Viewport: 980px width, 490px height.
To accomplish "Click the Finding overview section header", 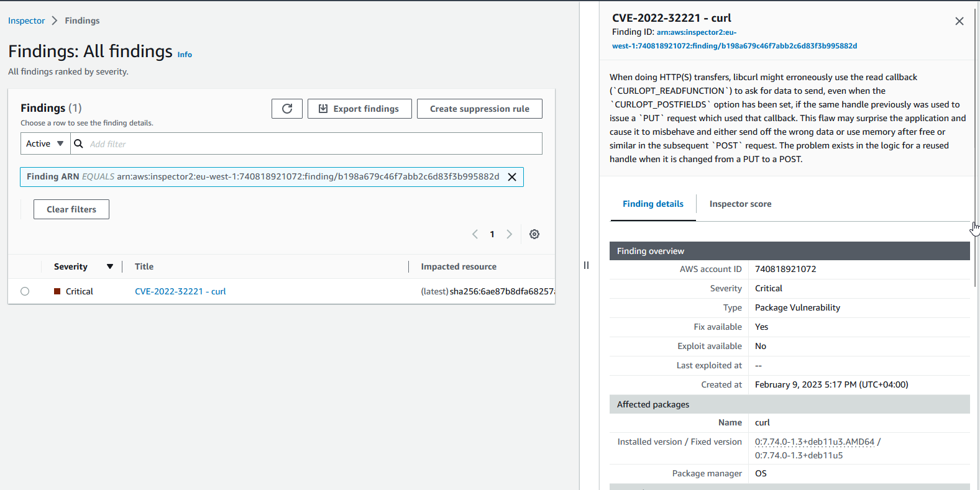I will [790, 251].
